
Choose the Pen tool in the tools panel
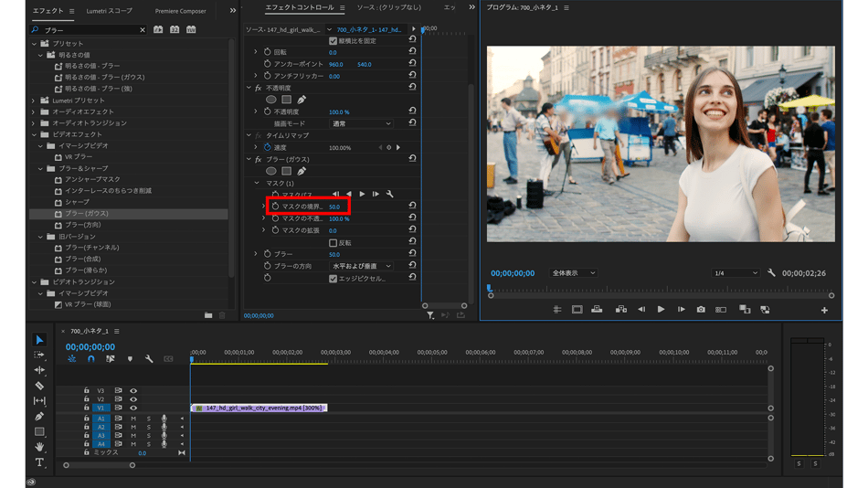(x=39, y=417)
